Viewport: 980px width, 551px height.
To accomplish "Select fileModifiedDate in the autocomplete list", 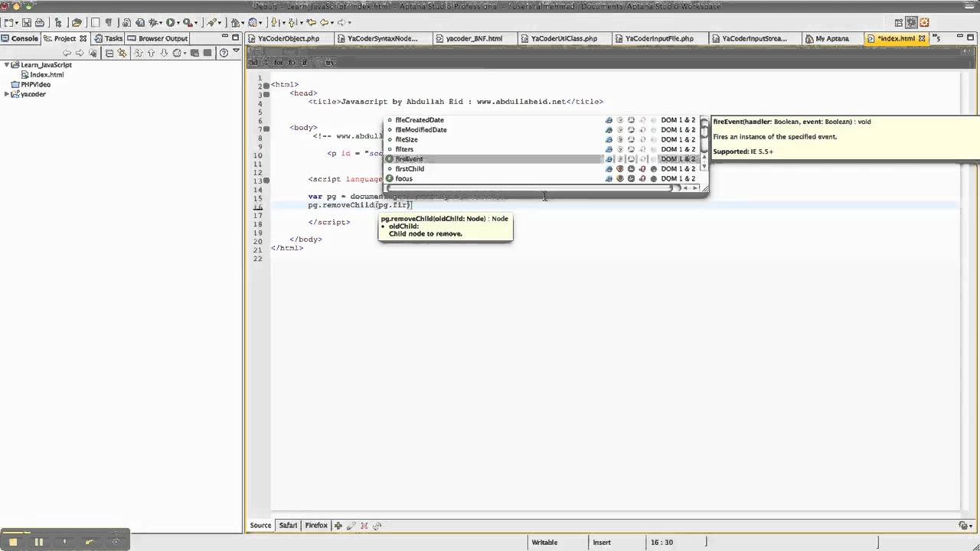I will click(x=541, y=130).
